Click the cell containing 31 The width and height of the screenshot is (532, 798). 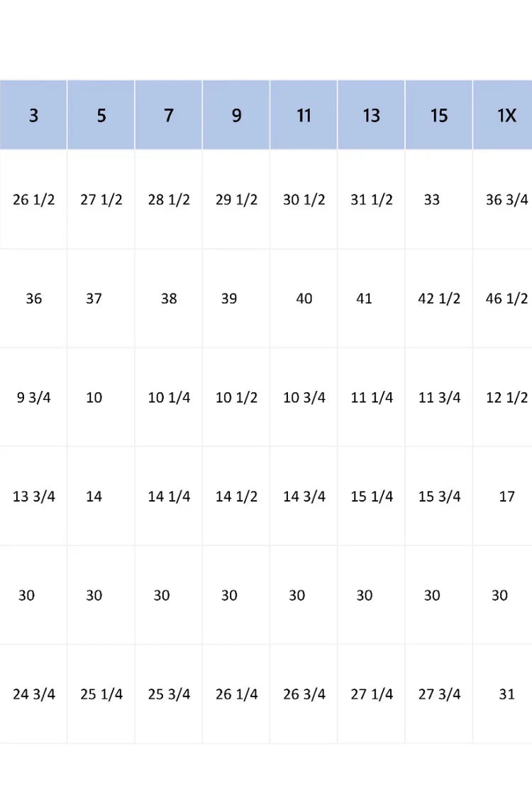[506, 694]
